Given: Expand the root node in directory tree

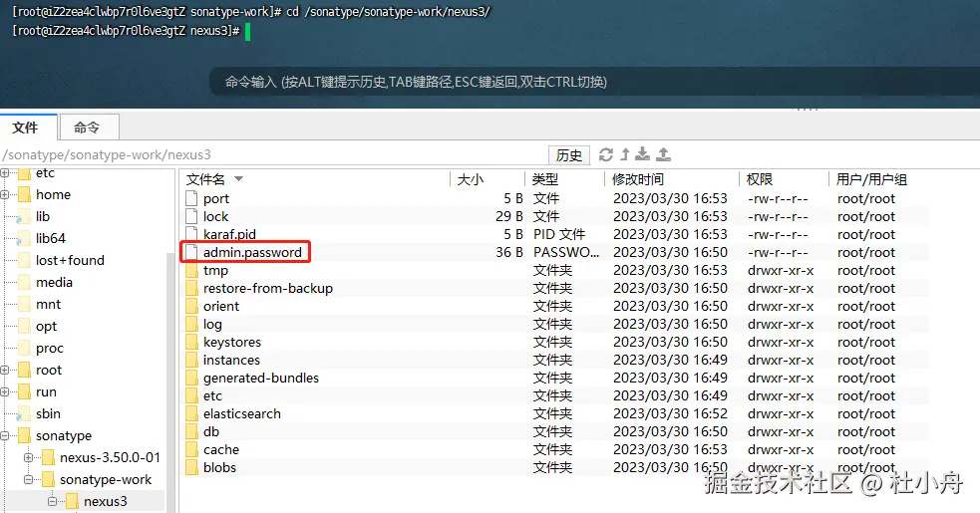Looking at the screenshot, I should [4, 370].
